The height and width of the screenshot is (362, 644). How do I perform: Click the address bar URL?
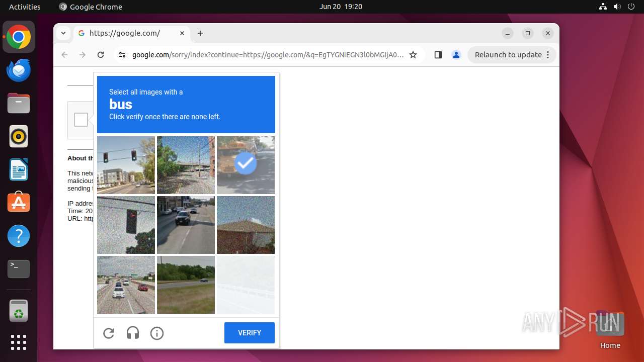(x=268, y=55)
